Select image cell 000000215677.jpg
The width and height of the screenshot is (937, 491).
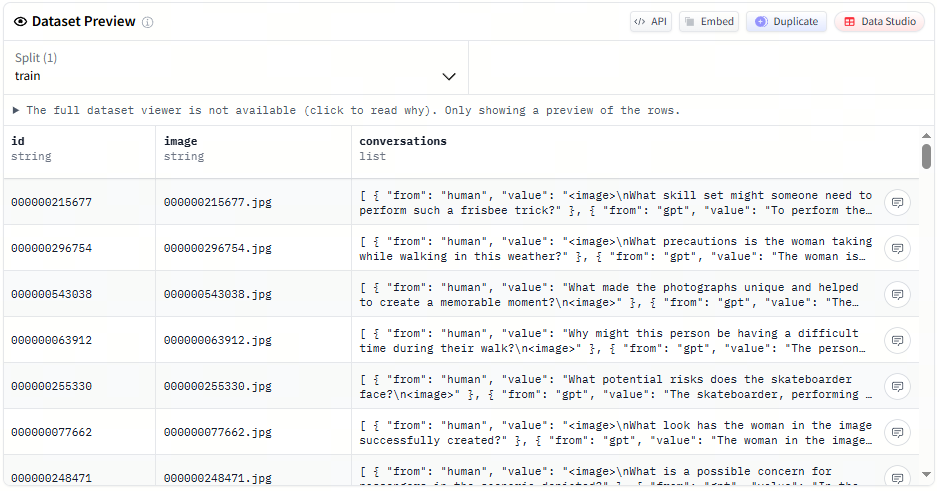(x=253, y=202)
